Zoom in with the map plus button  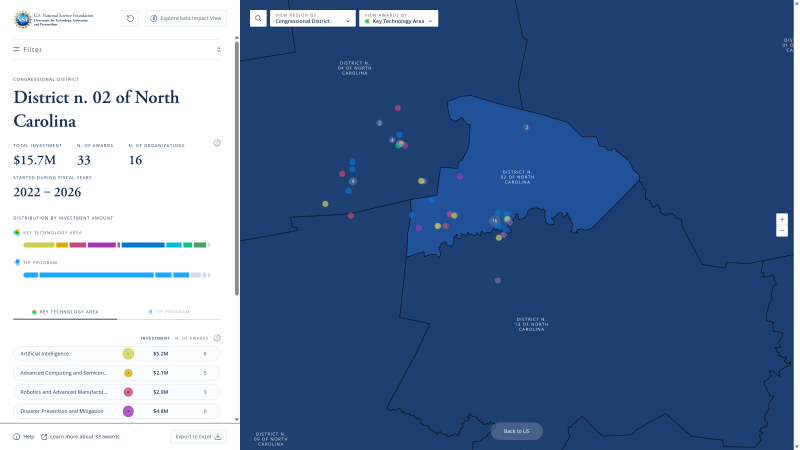click(x=782, y=219)
